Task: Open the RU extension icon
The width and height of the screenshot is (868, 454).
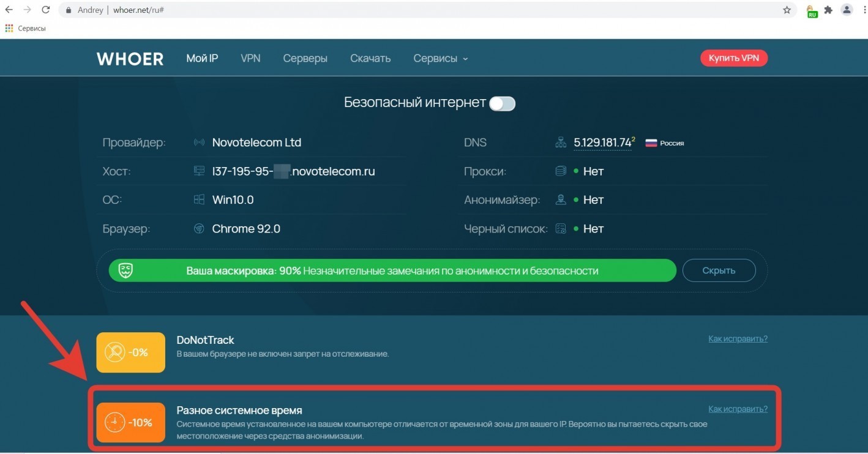Action: pos(812,11)
